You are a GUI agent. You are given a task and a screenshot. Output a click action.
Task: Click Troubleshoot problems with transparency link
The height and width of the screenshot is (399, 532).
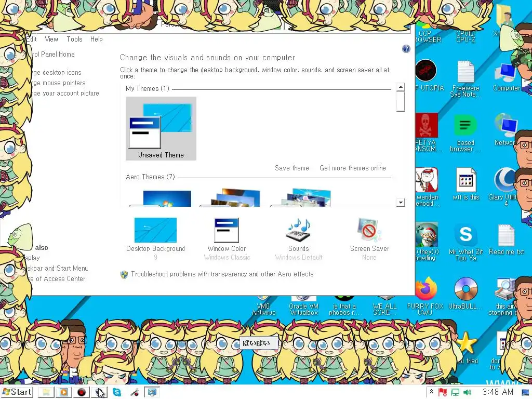(222, 274)
